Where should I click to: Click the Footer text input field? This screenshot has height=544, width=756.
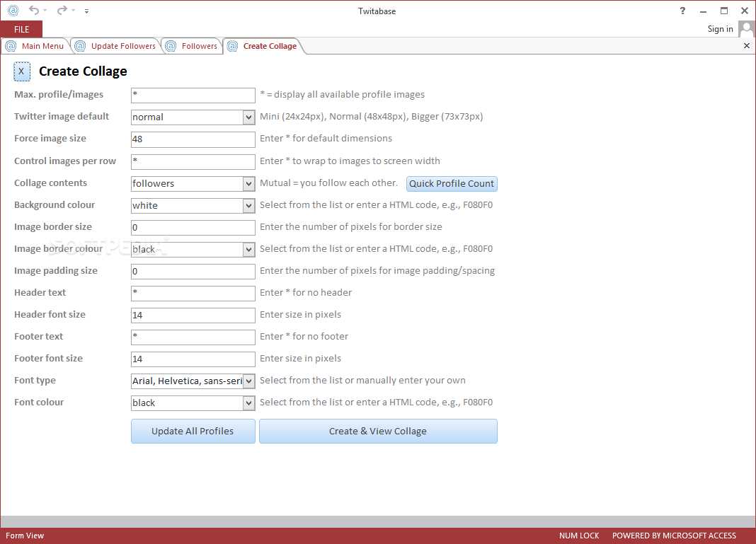(x=193, y=337)
